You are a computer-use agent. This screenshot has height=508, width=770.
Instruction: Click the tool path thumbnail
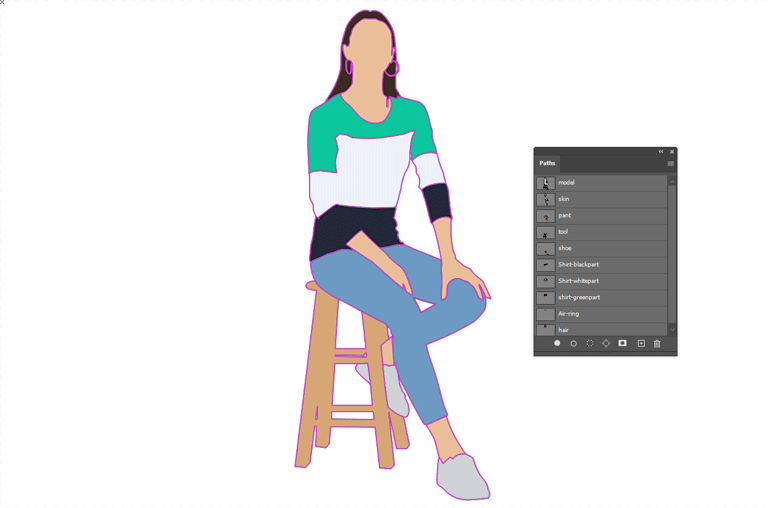coord(546,232)
